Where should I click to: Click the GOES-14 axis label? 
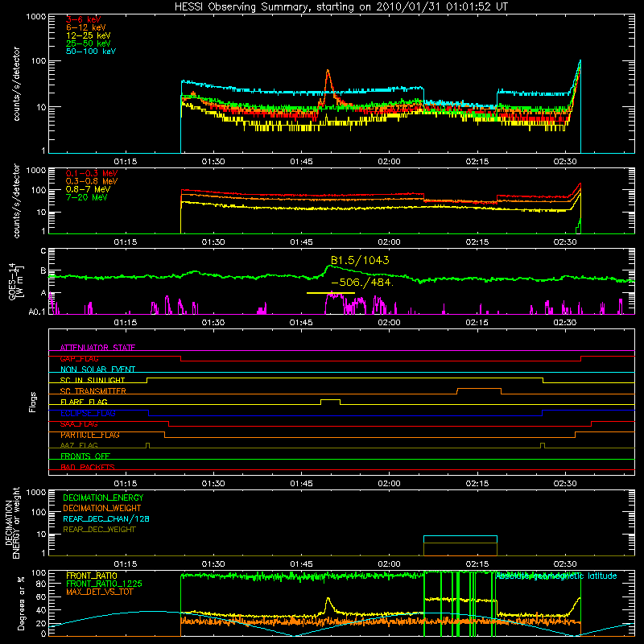(x=16, y=281)
